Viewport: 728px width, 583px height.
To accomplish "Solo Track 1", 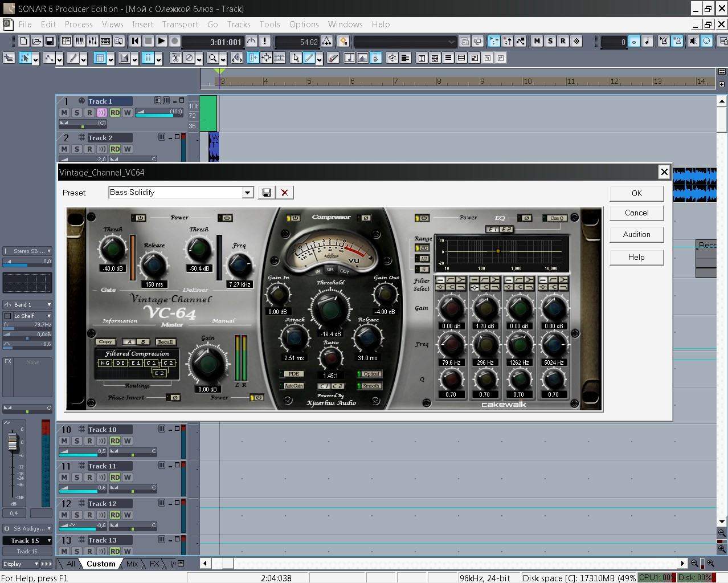I will coord(77,113).
